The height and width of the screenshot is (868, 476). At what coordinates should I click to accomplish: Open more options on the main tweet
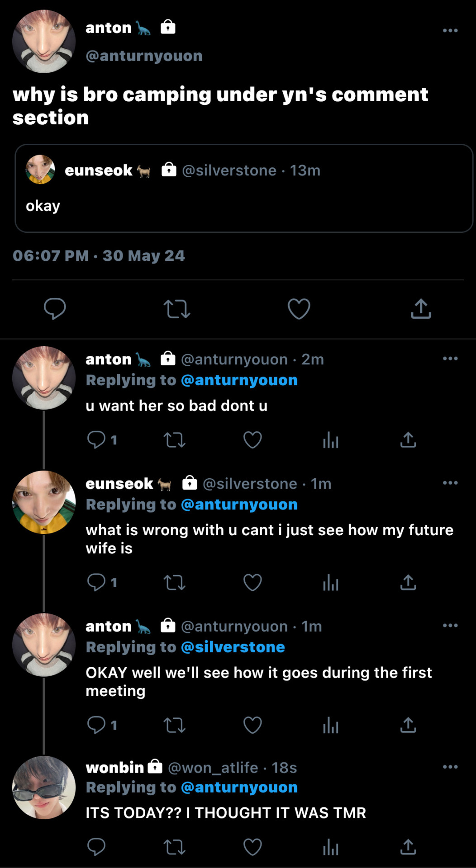coord(450,31)
